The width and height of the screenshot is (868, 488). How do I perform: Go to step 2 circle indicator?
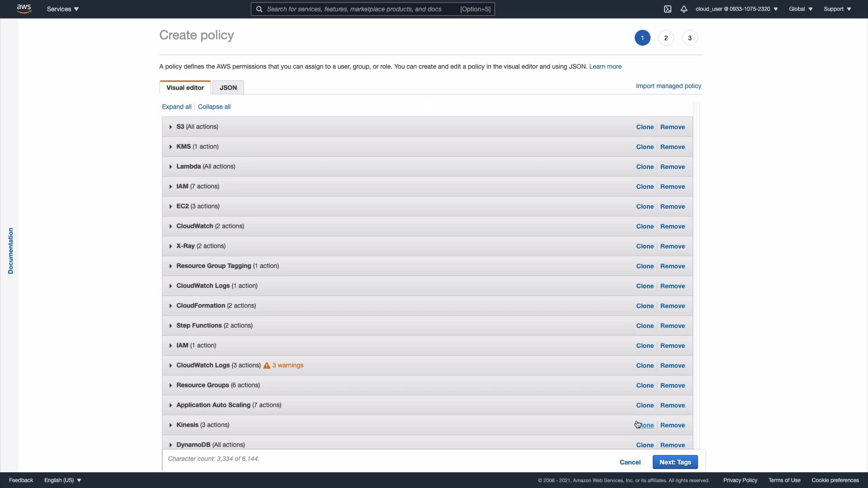point(666,38)
